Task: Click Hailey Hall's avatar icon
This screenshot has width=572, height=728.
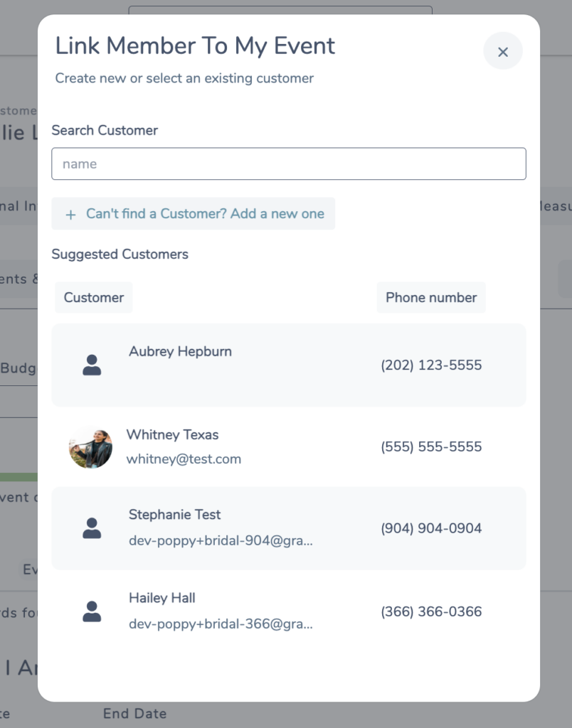Action: [92, 611]
